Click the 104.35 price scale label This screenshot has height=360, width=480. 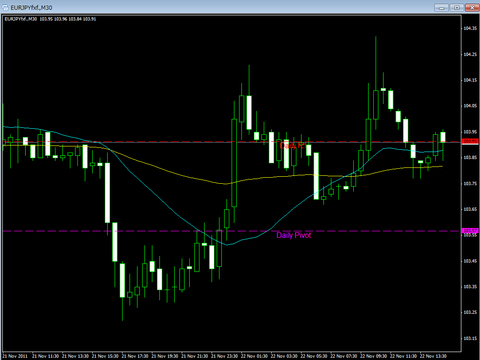point(470,28)
